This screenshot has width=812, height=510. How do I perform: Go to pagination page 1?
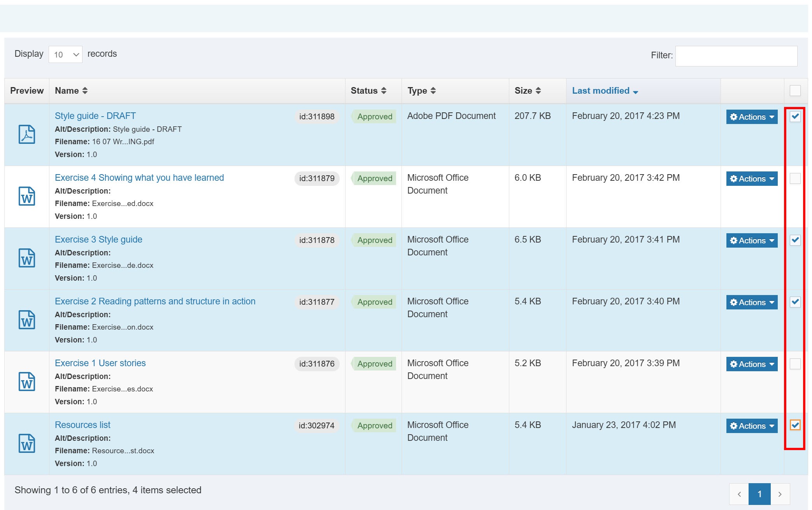[x=759, y=494]
